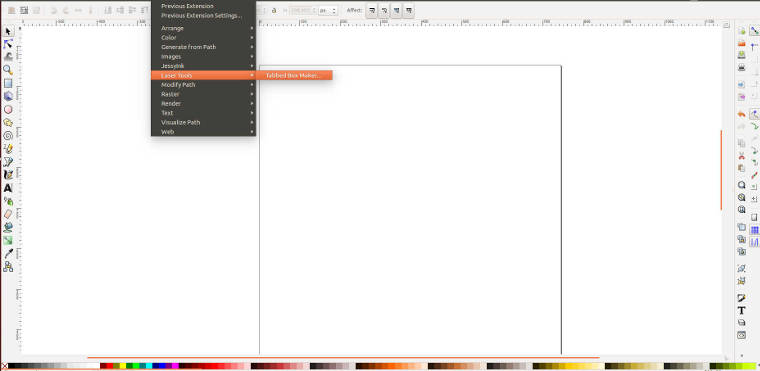Screen dimensions: 760x371
Task: Click the Print document icon
Action: pyautogui.click(x=741, y=68)
